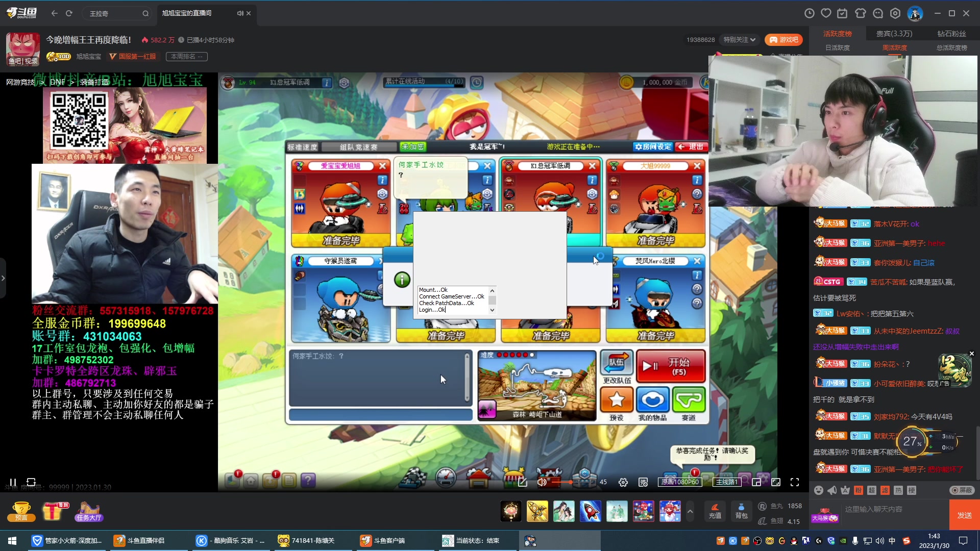Viewport: 980px width, 551px height.
Task: Switch to 贵宾(3.3万) tab
Action: pos(894,34)
